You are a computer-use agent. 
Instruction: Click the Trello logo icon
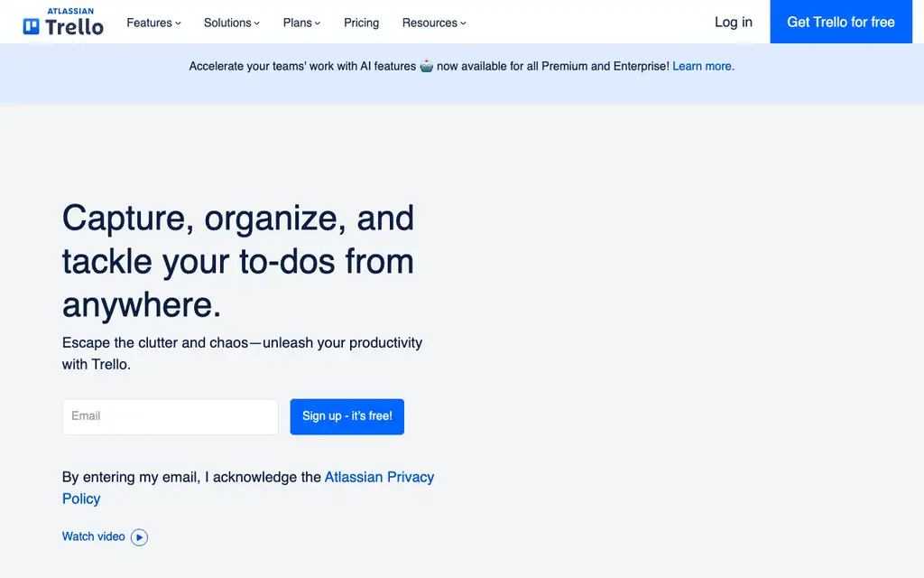pyautogui.click(x=32, y=26)
